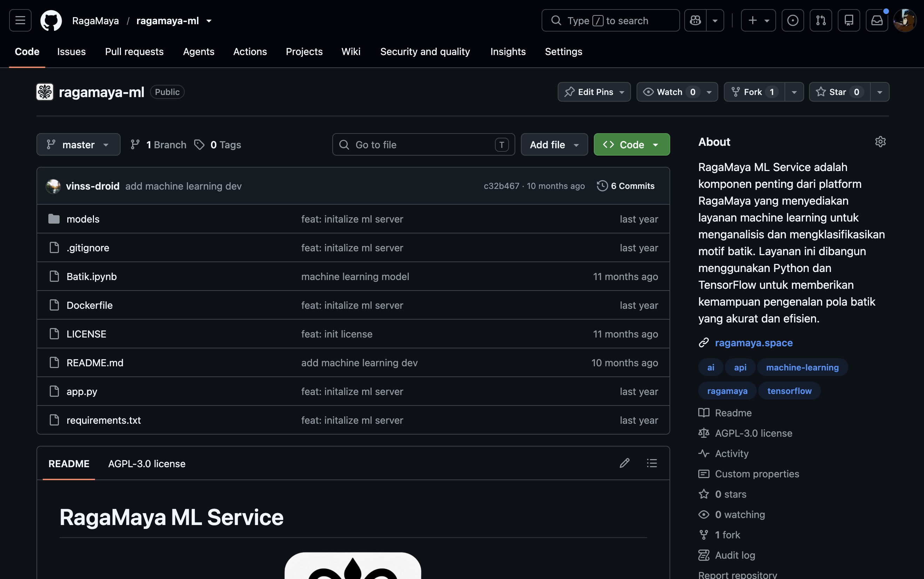Screen dimensions: 924x579
Task: Open 'machine learning model' commit message
Action: coord(355,277)
